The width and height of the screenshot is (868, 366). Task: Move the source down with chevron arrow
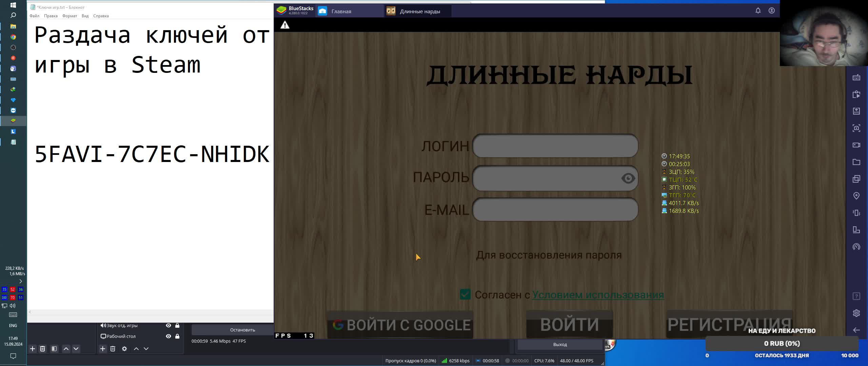(146, 349)
